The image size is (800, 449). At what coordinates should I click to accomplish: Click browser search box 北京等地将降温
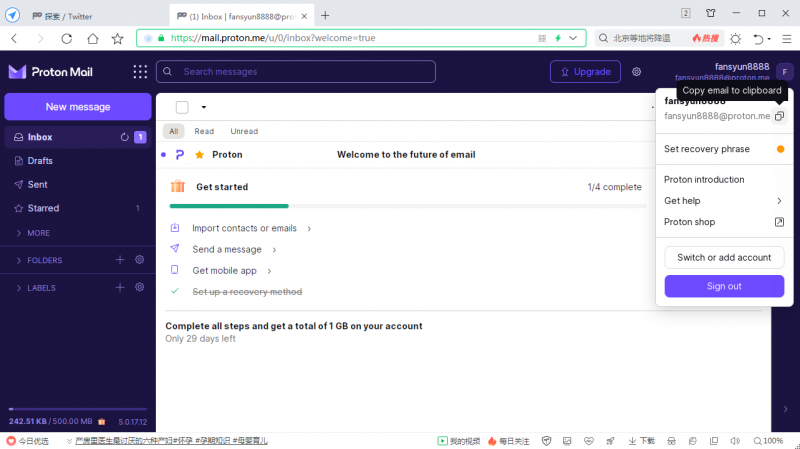point(642,38)
